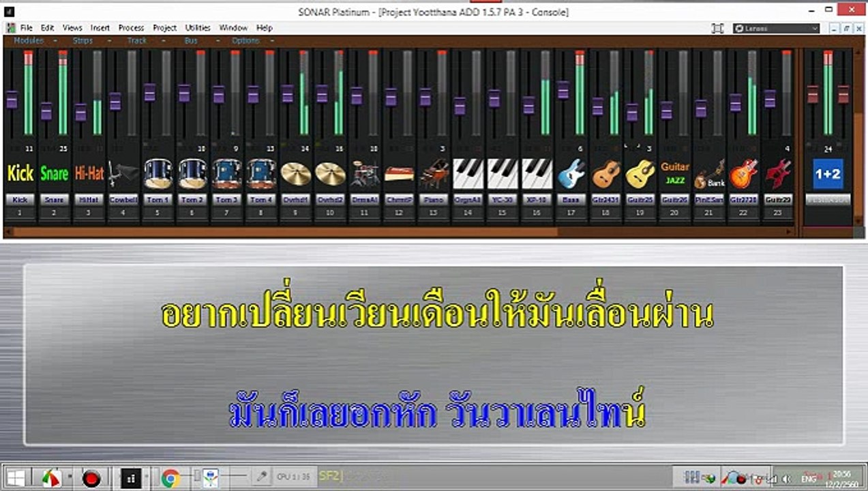
Task: Click the Guitar JAZZ track icon
Action: 674,173
